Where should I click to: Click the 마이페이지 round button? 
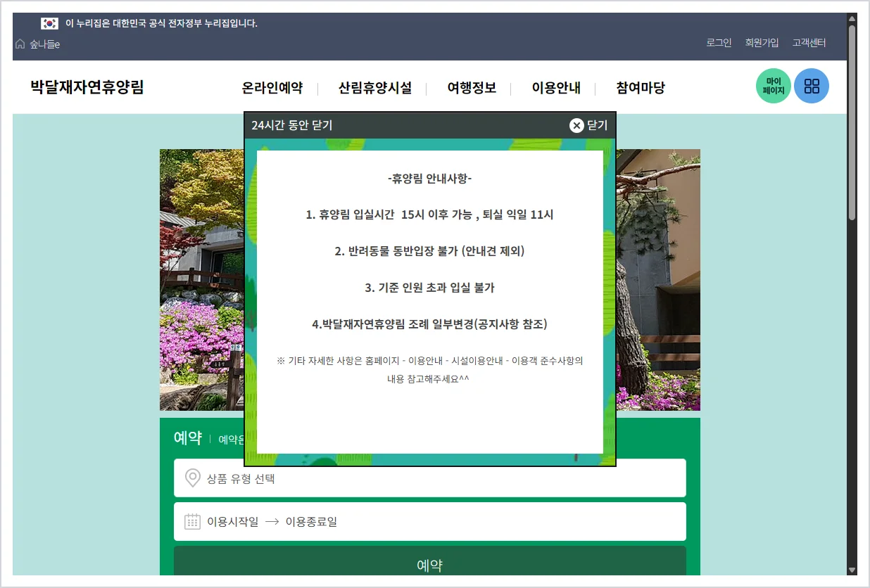coord(774,86)
